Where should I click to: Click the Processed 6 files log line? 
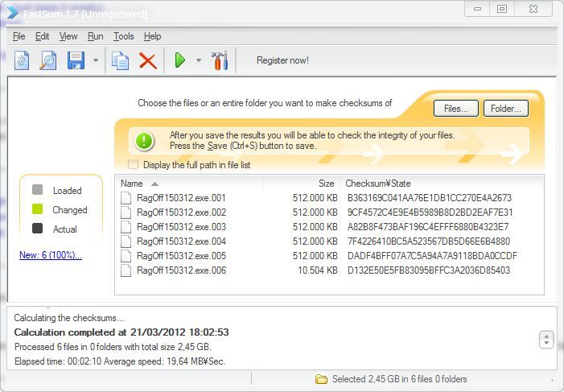click(113, 347)
